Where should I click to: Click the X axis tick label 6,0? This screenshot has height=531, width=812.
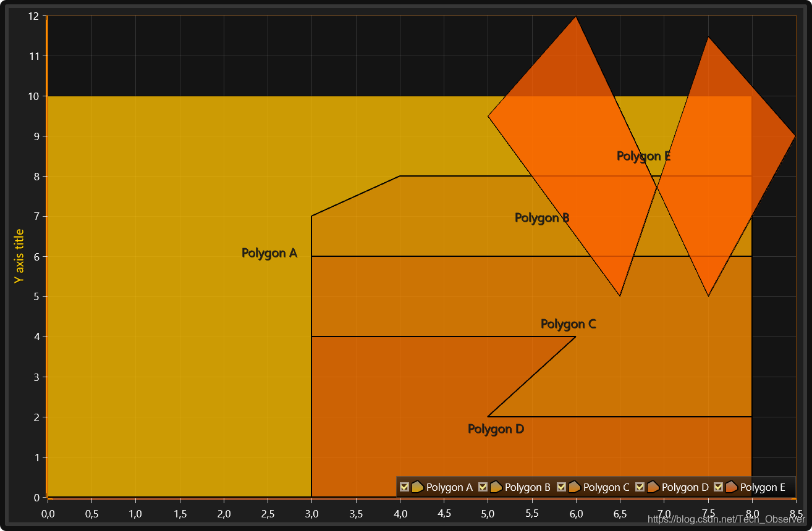[576, 514]
